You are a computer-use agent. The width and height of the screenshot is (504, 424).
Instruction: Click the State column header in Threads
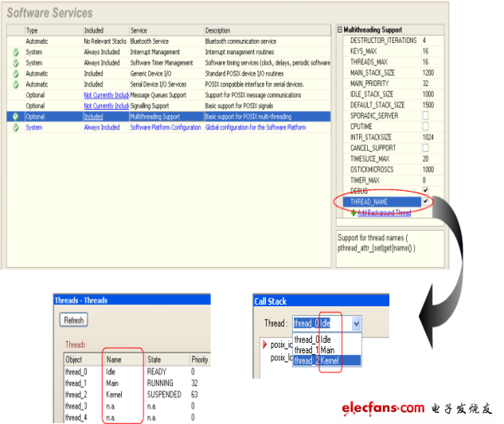click(155, 360)
